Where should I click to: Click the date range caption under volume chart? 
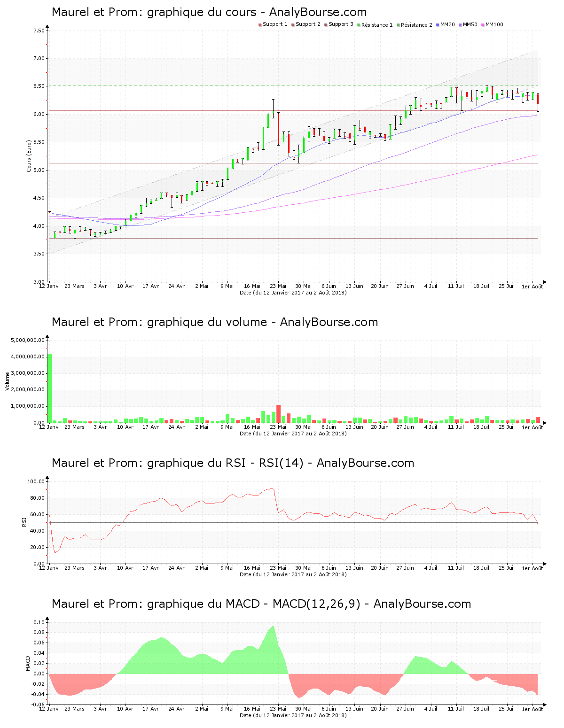293,434
